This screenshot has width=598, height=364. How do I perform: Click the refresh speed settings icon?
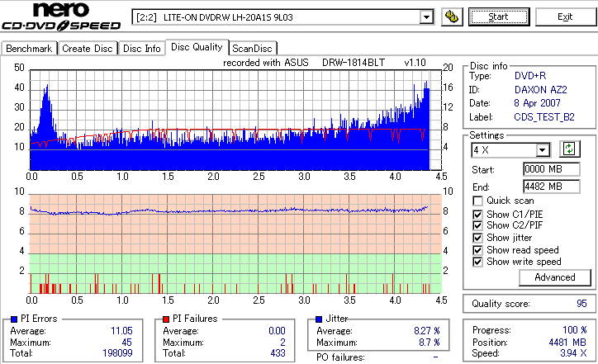point(569,149)
